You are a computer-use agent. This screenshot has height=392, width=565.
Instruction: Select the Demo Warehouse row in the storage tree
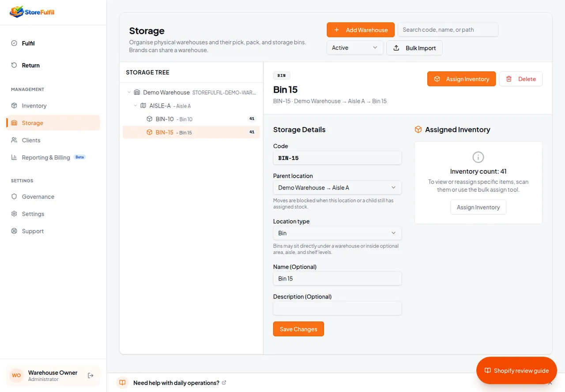point(191,93)
